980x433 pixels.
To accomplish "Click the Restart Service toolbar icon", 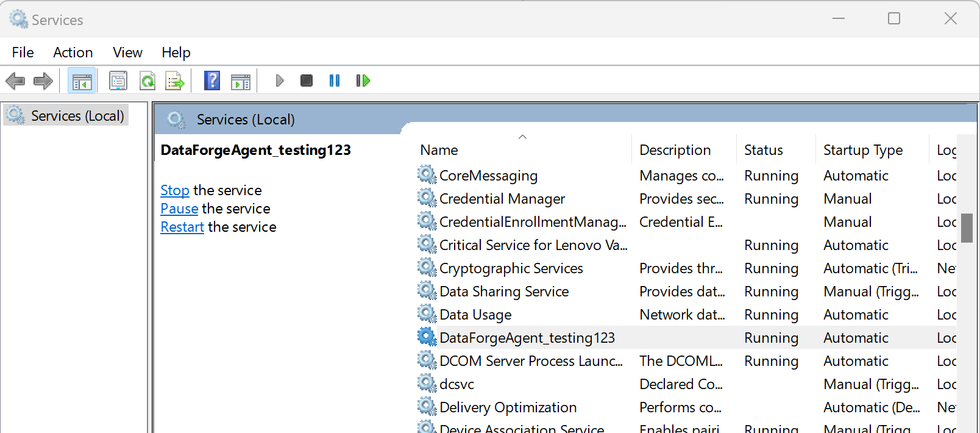I will click(363, 81).
